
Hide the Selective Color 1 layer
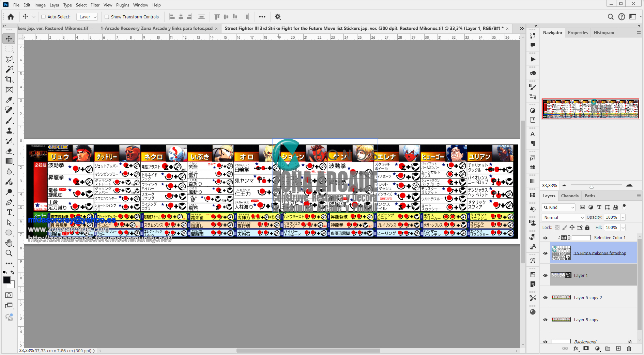[x=545, y=238]
